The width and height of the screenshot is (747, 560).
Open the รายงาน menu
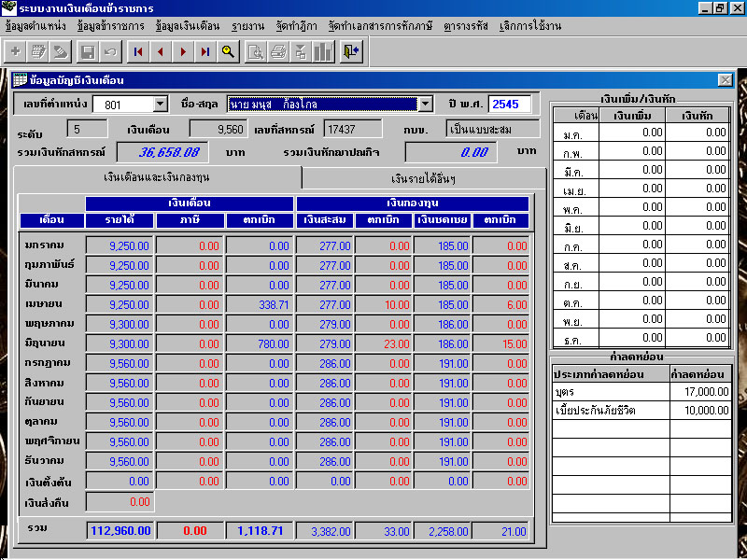[x=247, y=26]
